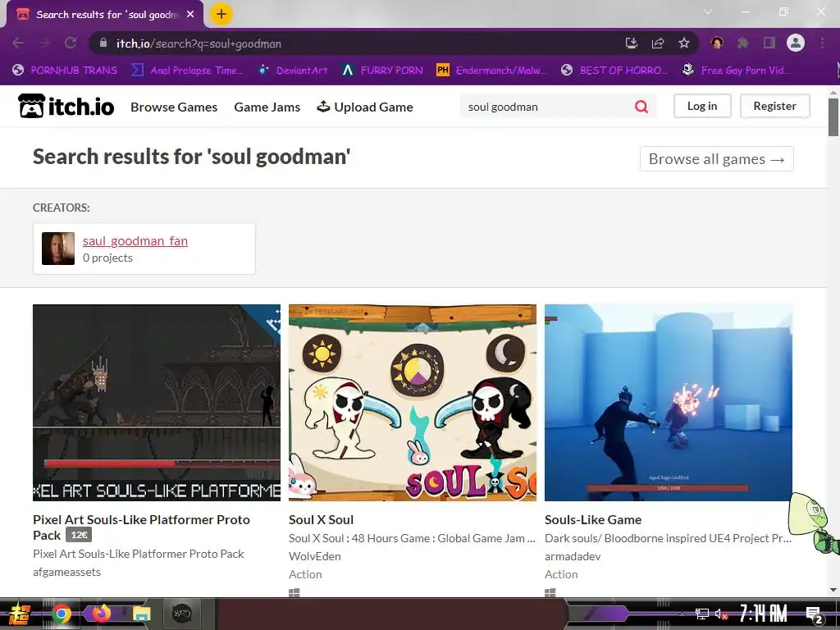The image size is (840, 630).
Task: Click saul_goodman_fan avatar image
Action: 58,249
